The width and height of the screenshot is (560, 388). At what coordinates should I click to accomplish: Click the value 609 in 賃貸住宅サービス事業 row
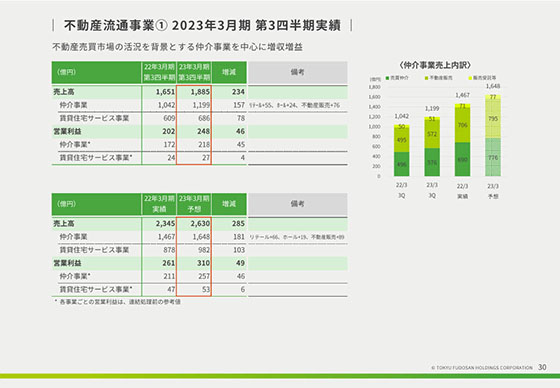pyautogui.click(x=169, y=118)
